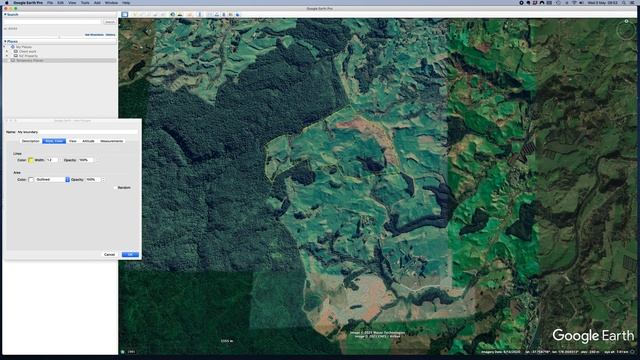Open the white Area color swatch
Screen dimensions: 640x360
click(x=31, y=180)
